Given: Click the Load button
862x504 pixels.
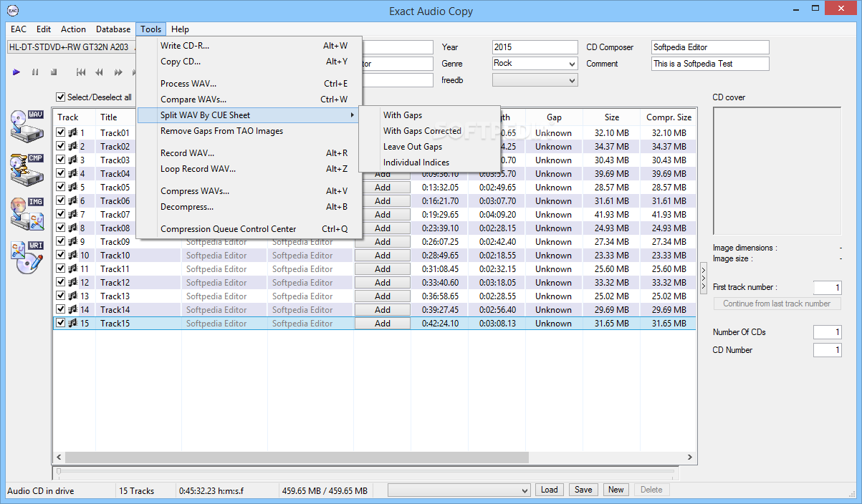Looking at the screenshot, I should click(x=550, y=490).
